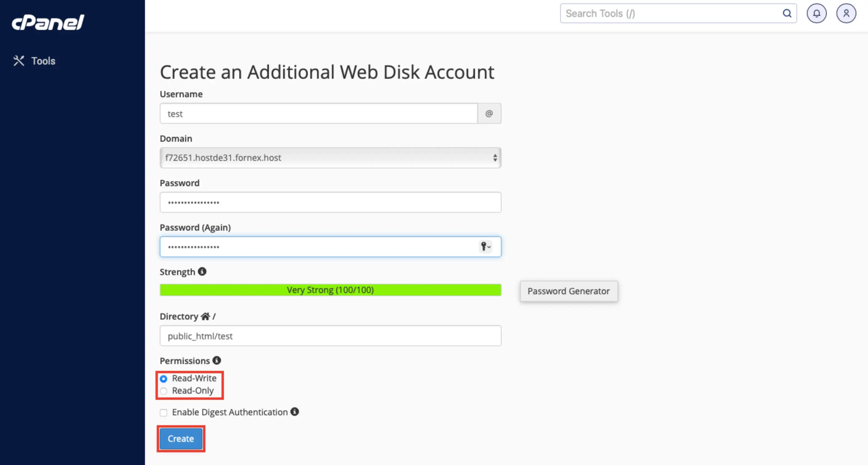Open the notifications bell
868x465 pixels.
pos(816,14)
